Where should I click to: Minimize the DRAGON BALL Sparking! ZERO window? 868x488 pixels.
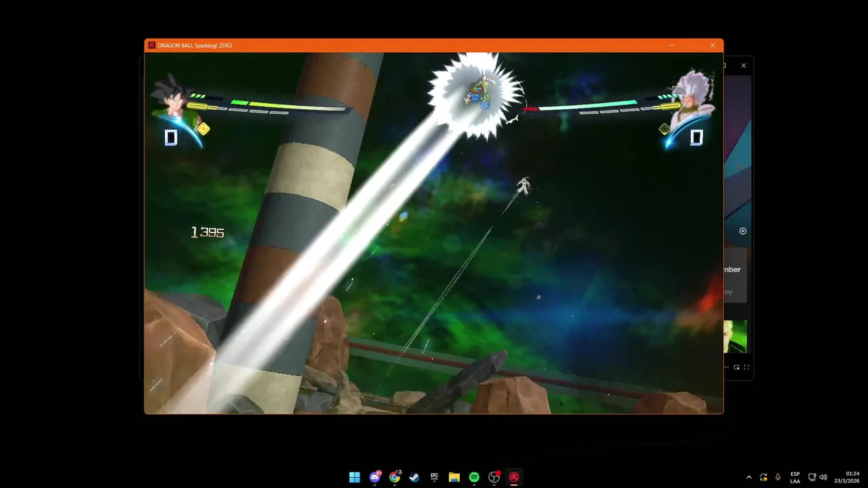[671, 45]
